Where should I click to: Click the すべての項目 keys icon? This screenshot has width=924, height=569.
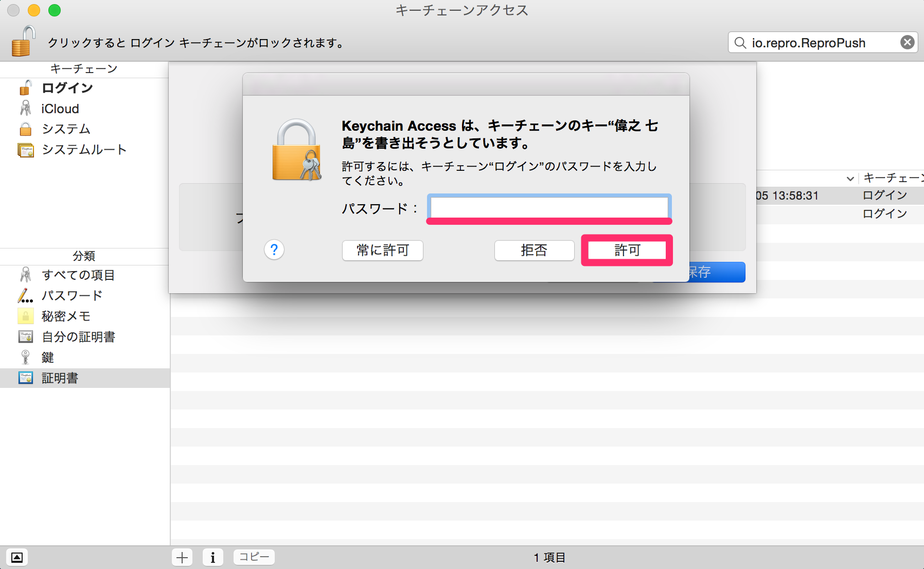[x=25, y=275]
